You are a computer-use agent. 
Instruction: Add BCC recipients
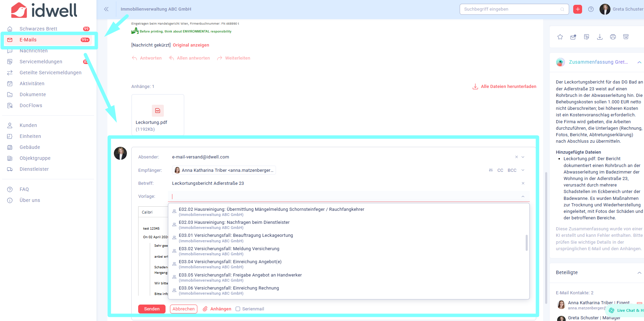(x=512, y=170)
